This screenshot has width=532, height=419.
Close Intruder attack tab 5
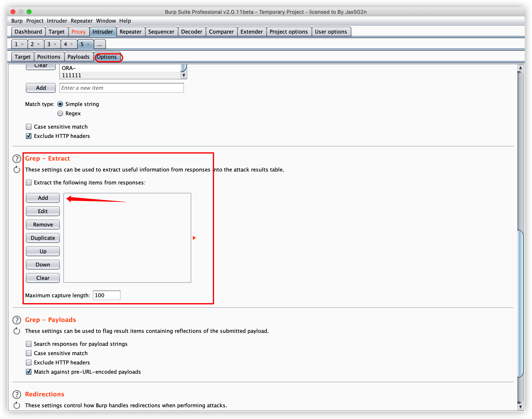(x=88, y=44)
